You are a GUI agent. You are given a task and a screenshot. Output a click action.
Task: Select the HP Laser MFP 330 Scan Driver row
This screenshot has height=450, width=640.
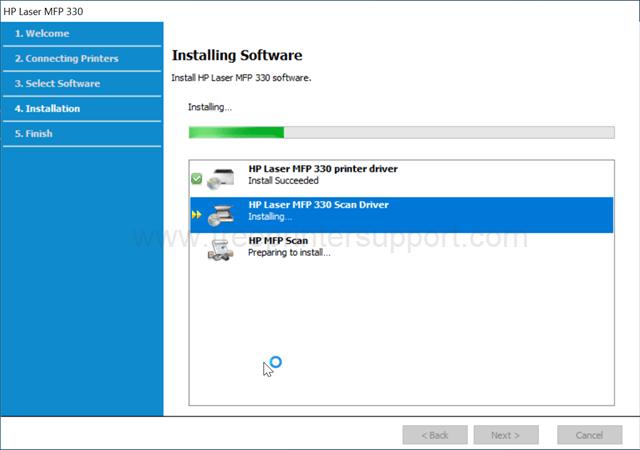pyautogui.click(x=402, y=215)
